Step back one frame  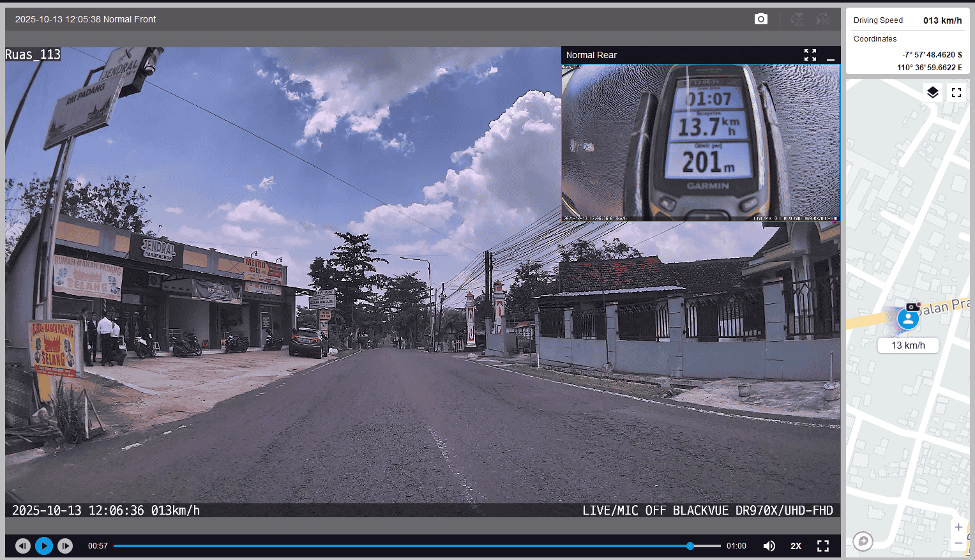23,546
